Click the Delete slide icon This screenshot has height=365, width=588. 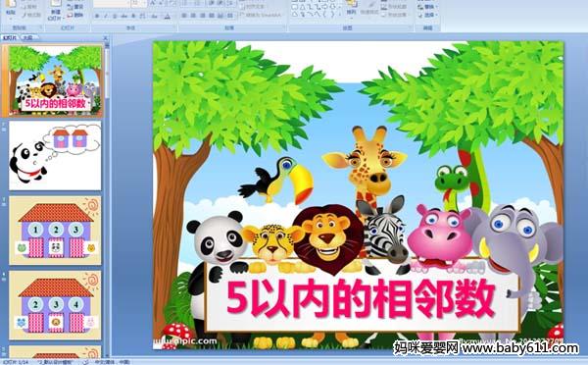(75, 15)
